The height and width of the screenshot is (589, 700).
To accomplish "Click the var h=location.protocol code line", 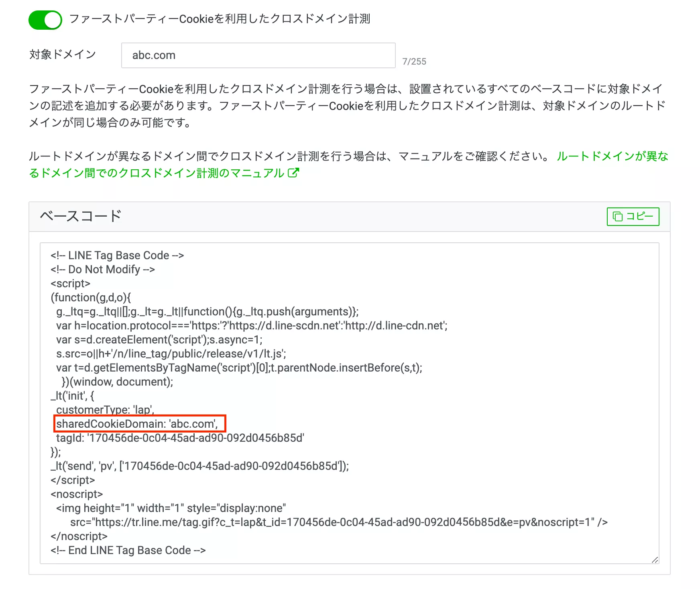I will point(251,325).
